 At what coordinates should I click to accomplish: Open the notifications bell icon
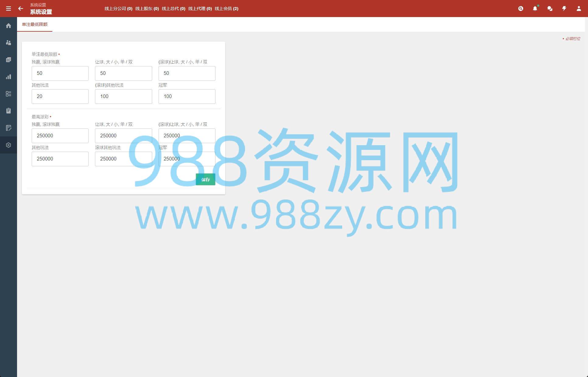point(535,9)
